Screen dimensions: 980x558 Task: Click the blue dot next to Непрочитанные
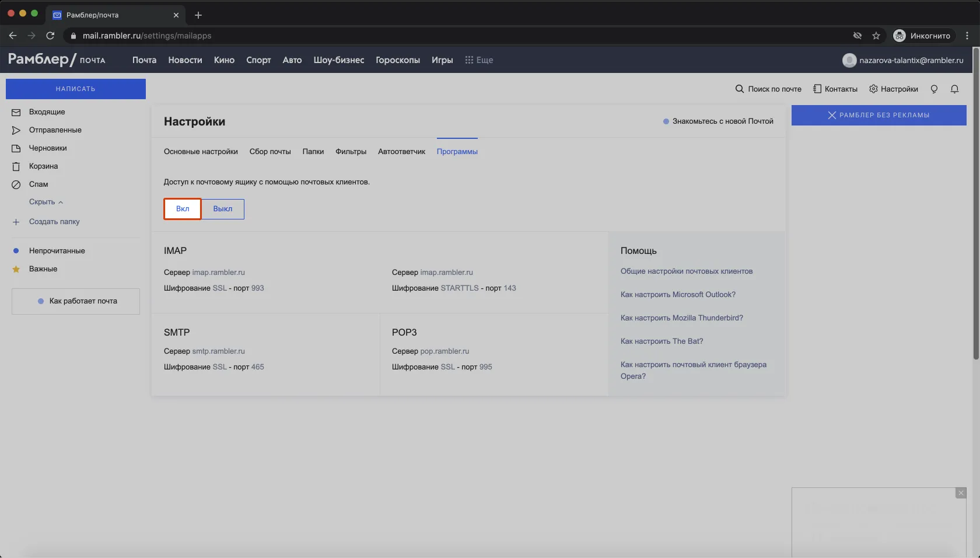(16, 251)
